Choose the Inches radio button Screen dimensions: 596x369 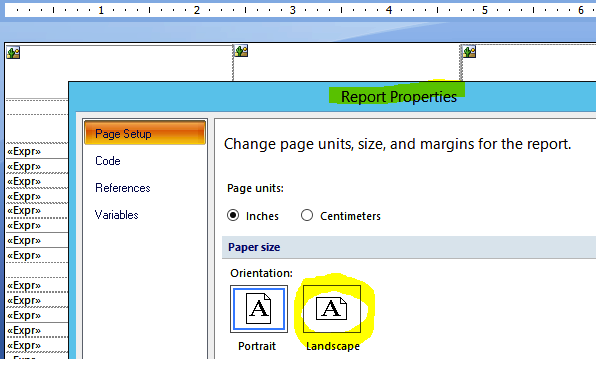pos(233,215)
